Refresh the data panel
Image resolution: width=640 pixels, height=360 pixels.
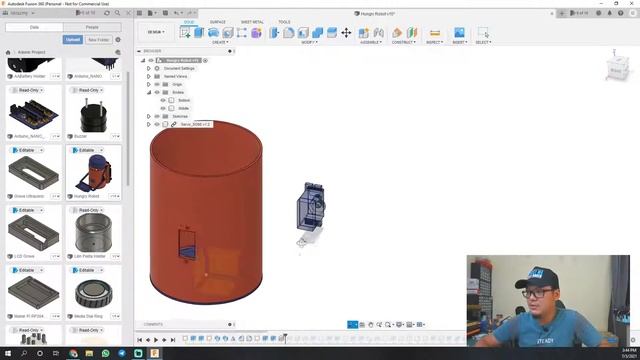pyautogui.click(x=107, y=13)
